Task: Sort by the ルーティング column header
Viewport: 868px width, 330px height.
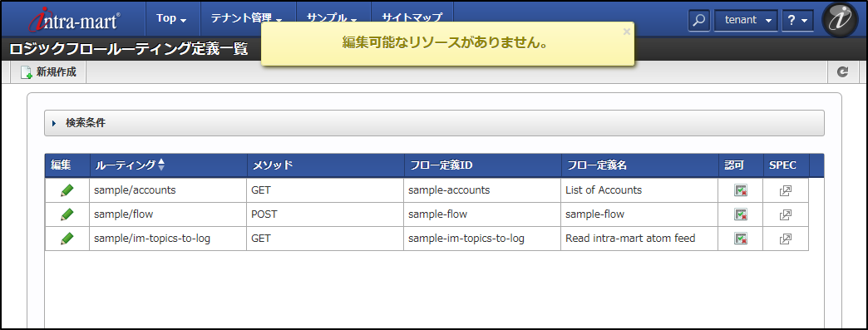Action: pos(168,165)
